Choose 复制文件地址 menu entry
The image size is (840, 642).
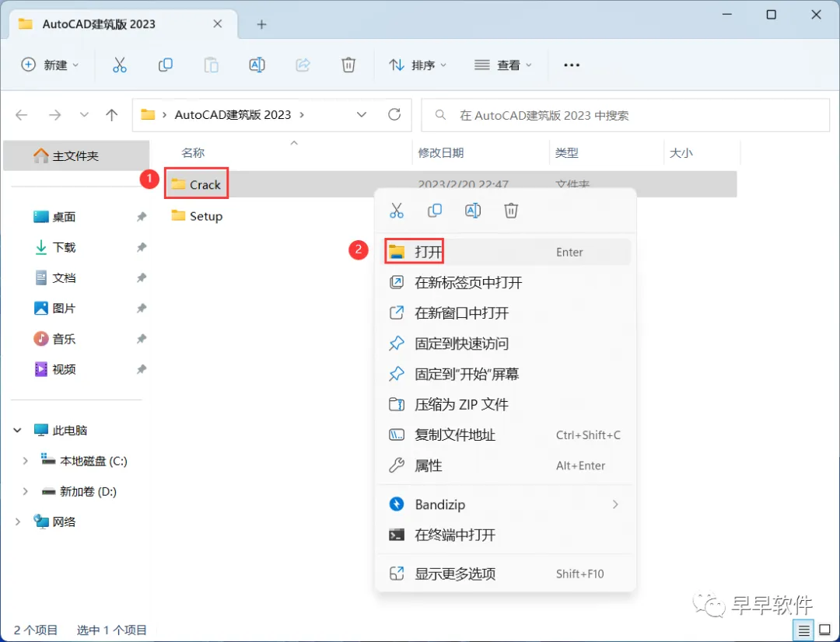pyautogui.click(x=506, y=434)
